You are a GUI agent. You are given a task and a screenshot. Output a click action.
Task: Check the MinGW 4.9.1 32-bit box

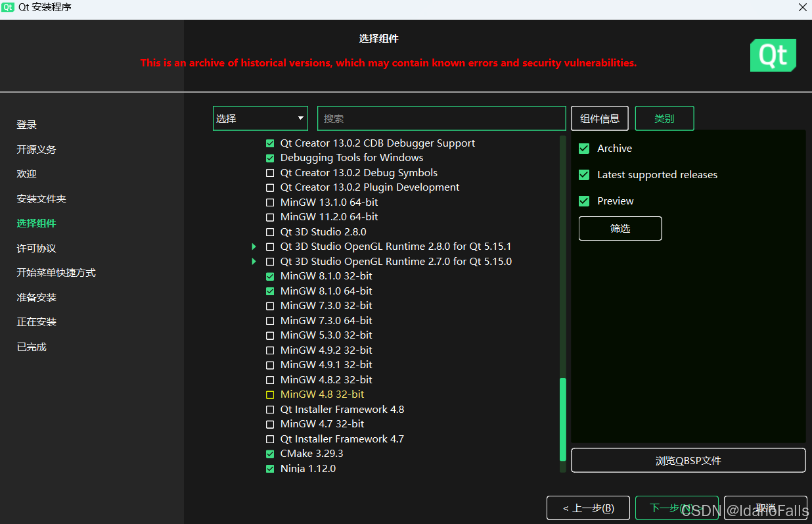point(270,365)
